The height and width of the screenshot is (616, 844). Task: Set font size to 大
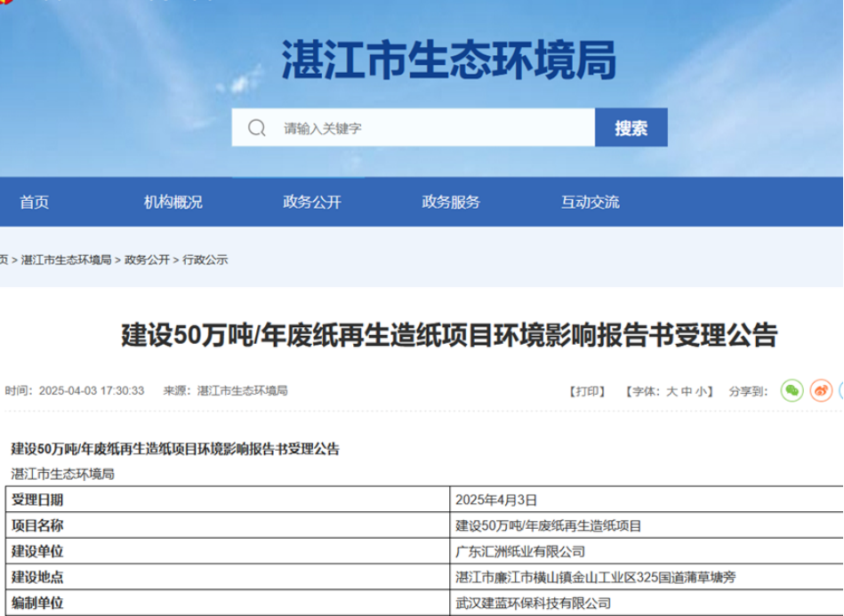pyautogui.click(x=671, y=391)
